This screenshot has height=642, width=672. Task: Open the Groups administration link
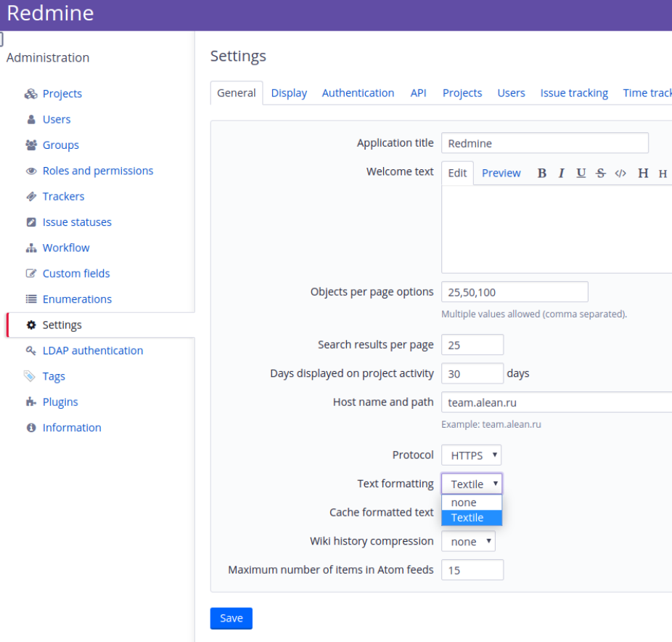point(61,145)
